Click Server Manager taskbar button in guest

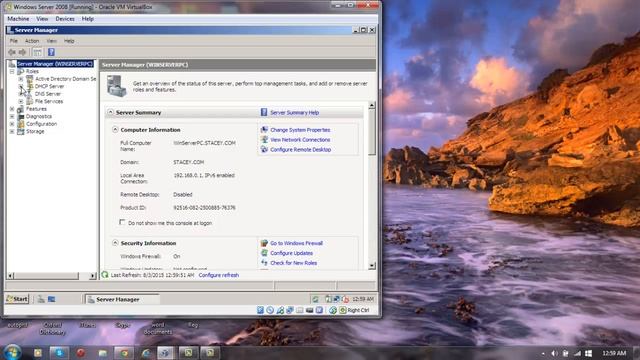(122, 299)
